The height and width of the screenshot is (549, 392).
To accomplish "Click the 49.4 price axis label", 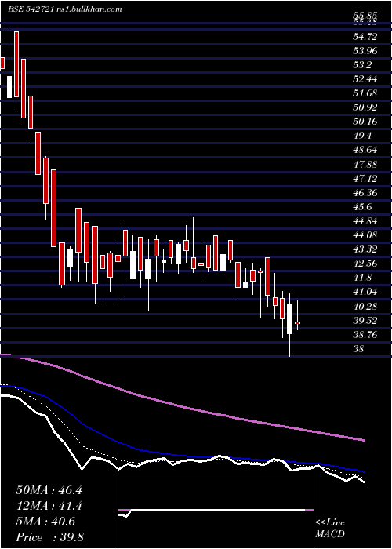I will point(362,136).
